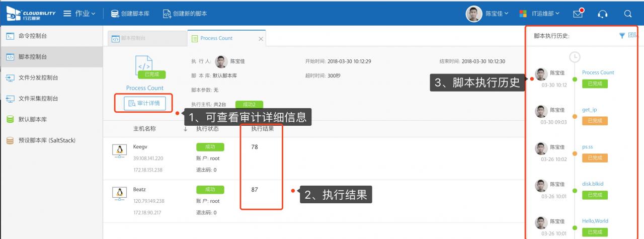Click the Linux penguin icon for Keegv
644x239 pixels.
tap(119, 150)
